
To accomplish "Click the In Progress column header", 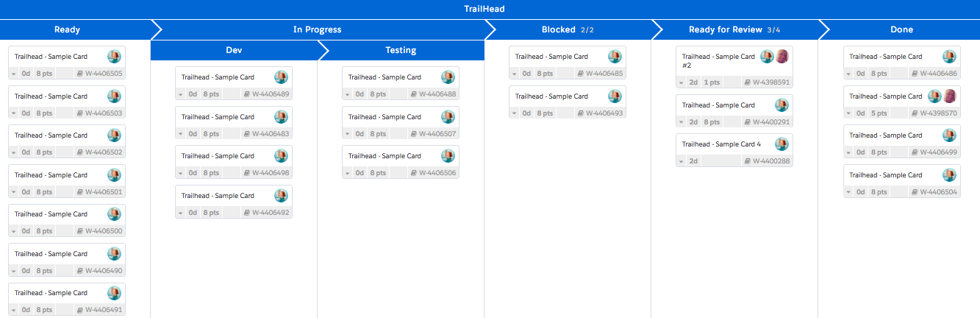I will (317, 30).
